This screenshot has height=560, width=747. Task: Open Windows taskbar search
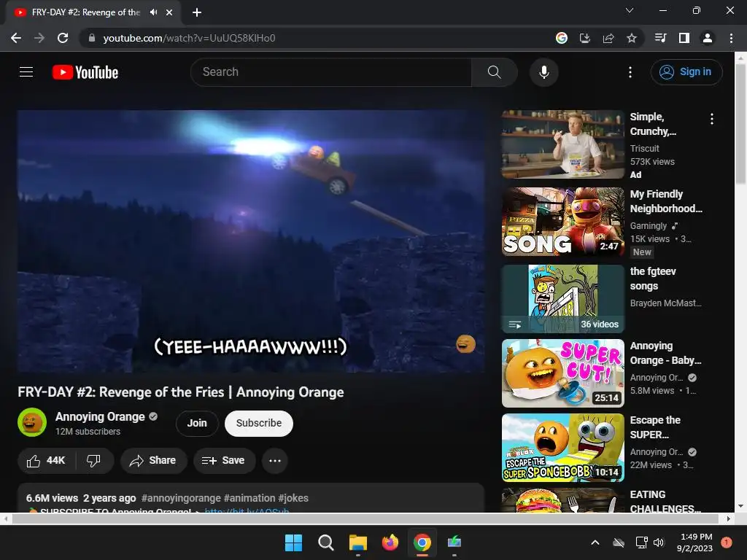click(x=326, y=542)
